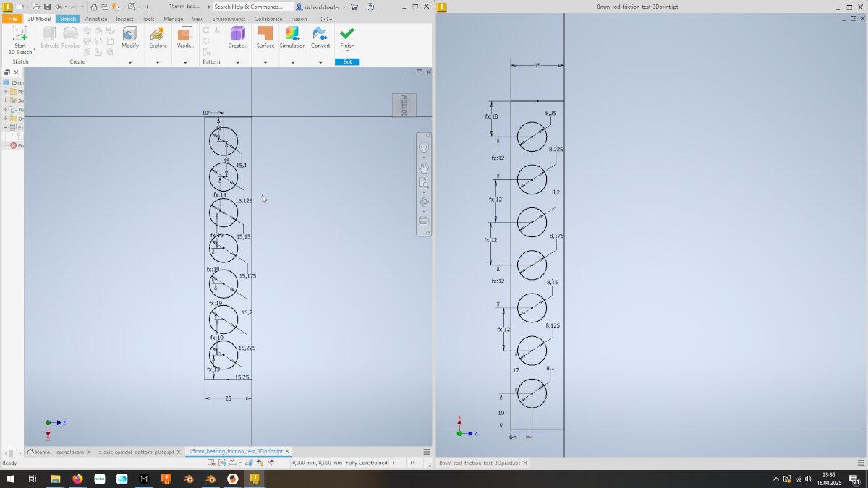Click the Start 2D Sketch icon
868x488 pixels.
20,33
